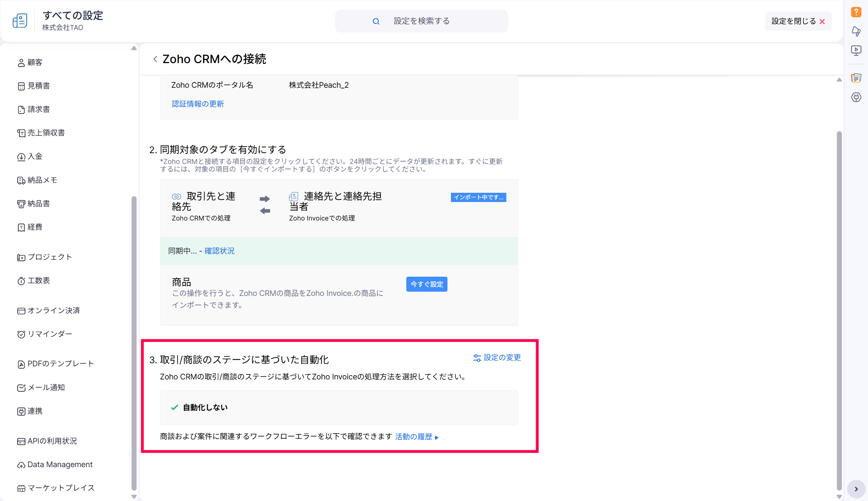Open PDFのテンプレート settings item
The image size is (868, 501).
[x=60, y=364]
